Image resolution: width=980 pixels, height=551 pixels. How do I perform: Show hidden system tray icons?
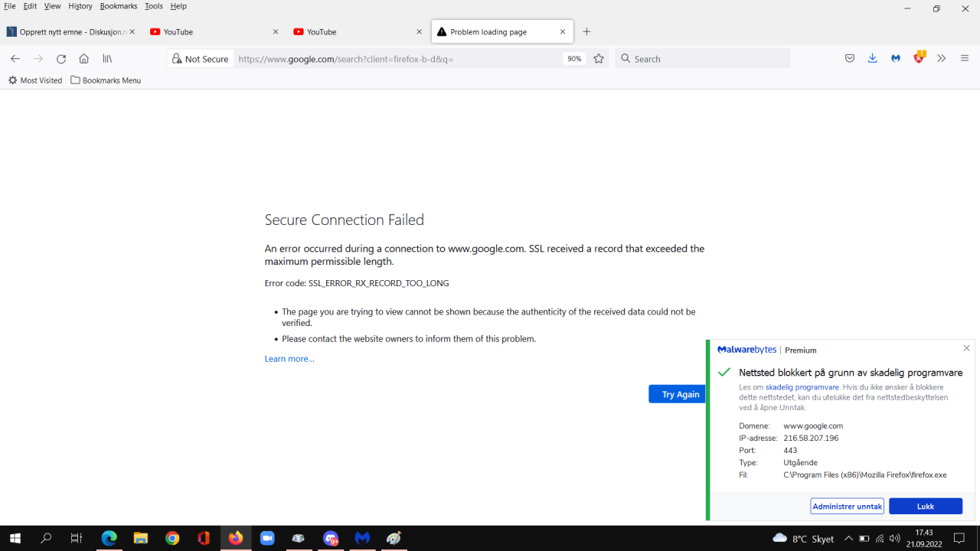click(848, 539)
